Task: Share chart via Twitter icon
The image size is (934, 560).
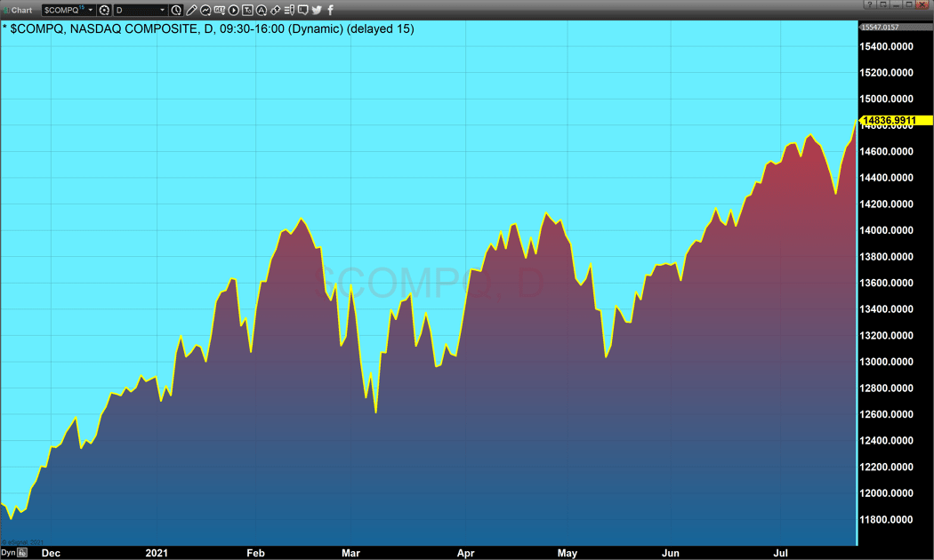Action: 317,10
